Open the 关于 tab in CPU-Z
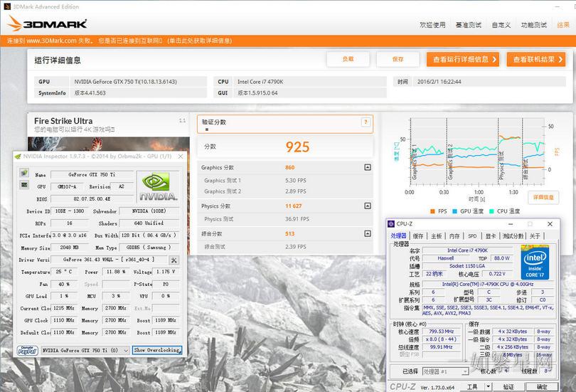576x392 pixels. pyautogui.click(x=535, y=236)
